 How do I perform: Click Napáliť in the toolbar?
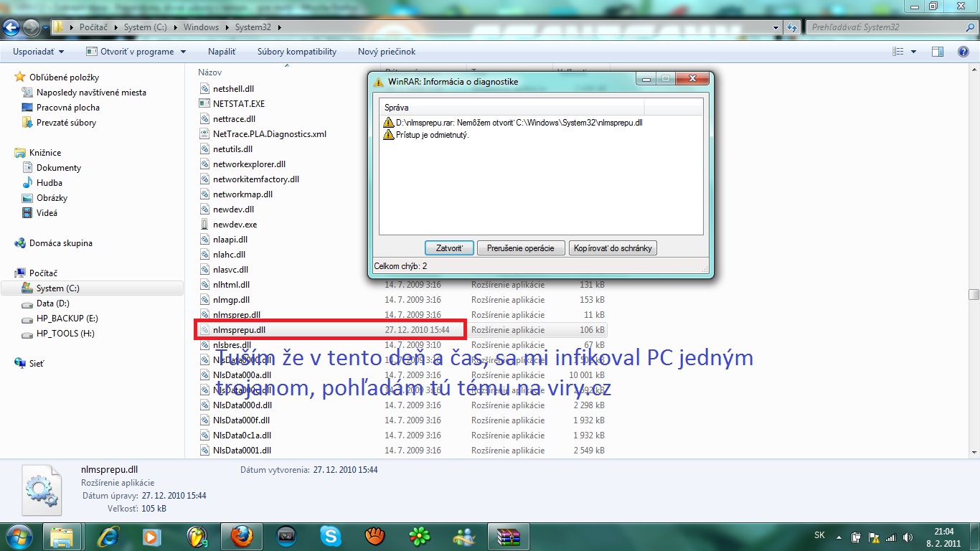click(x=222, y=52)
